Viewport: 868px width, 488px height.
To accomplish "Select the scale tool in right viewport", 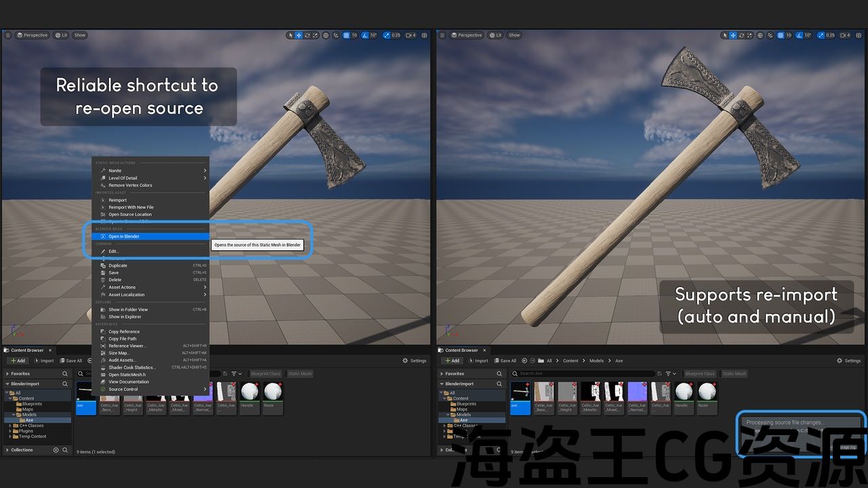I will click(750, 35).
